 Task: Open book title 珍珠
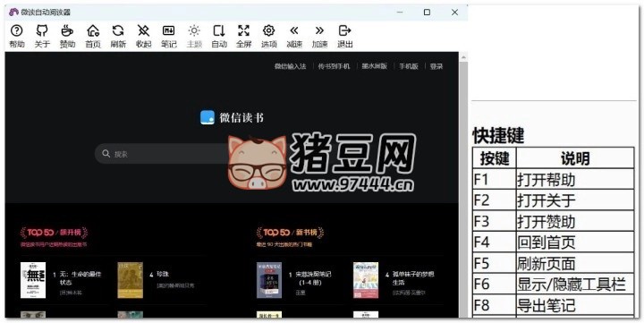click(163, 274)
